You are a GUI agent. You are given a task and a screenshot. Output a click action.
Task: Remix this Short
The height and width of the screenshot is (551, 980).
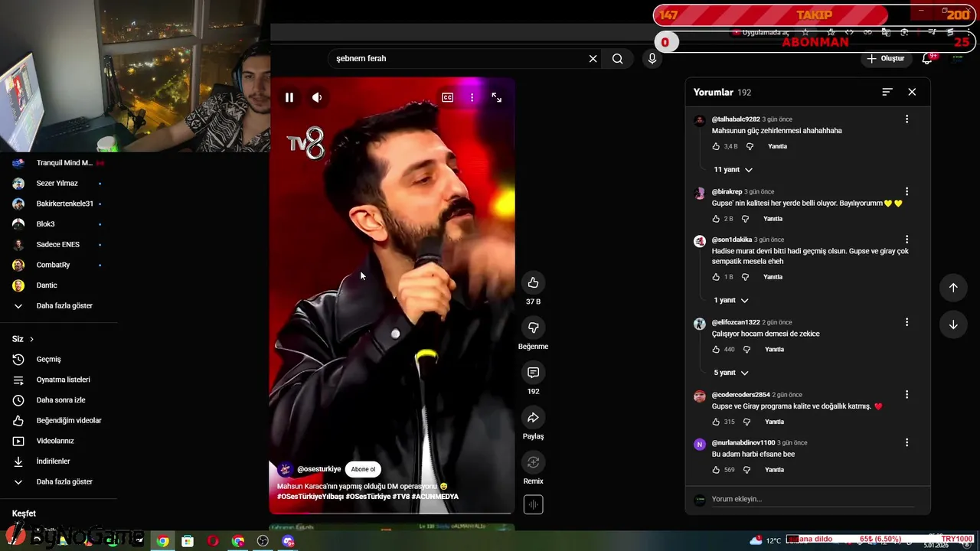click(534, 462)
